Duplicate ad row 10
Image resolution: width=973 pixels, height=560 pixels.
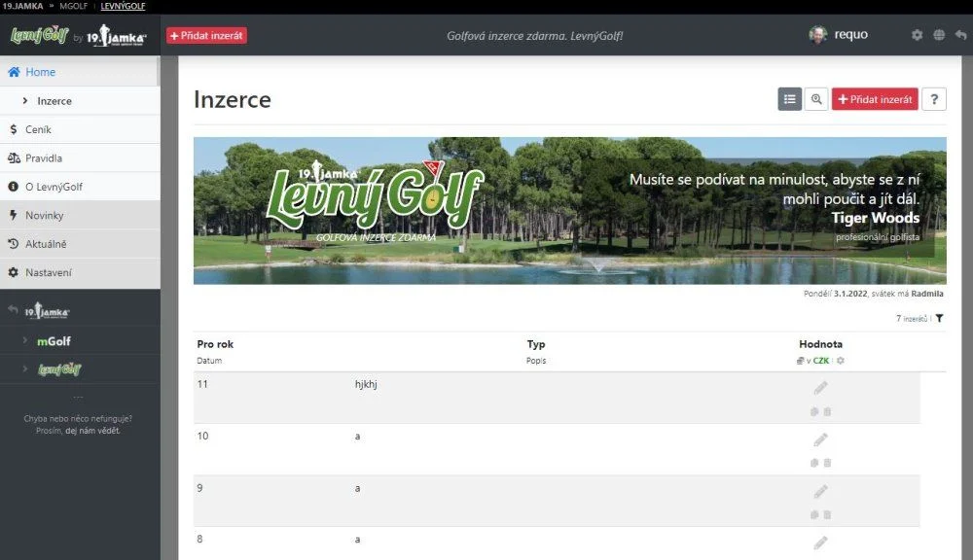pyautogui.click(x=814, y=463)
